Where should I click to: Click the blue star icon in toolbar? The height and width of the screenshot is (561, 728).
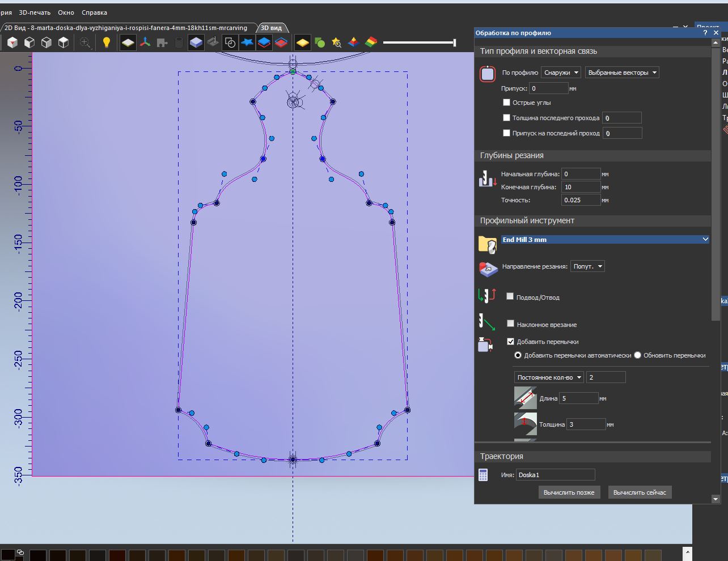tap(247, 42)
